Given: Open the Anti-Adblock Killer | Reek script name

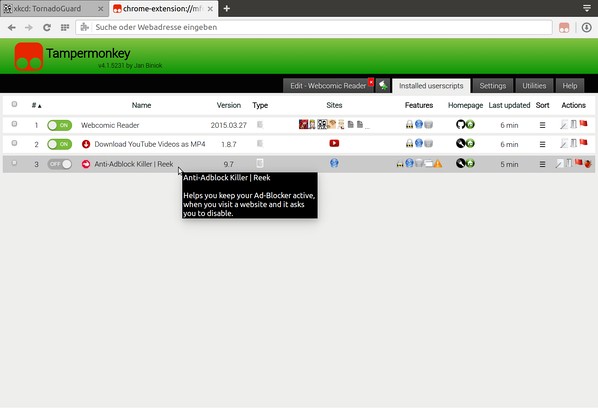Looking at the screenshot, I should (x=133, y=164).
